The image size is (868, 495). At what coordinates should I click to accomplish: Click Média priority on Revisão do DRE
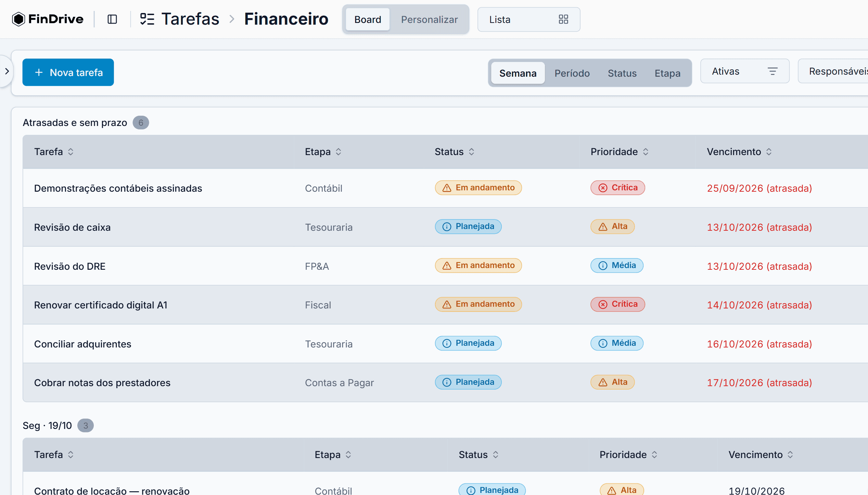[617, 265]
